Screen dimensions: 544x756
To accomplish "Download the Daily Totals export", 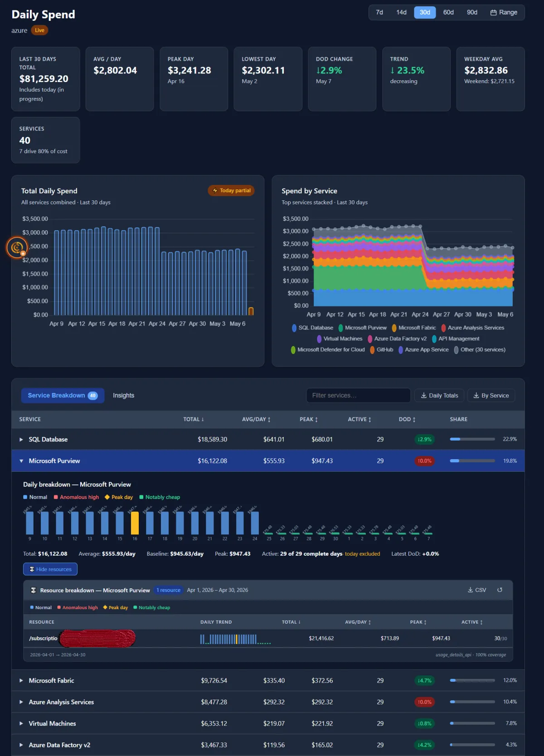I will tap(439, 395).
